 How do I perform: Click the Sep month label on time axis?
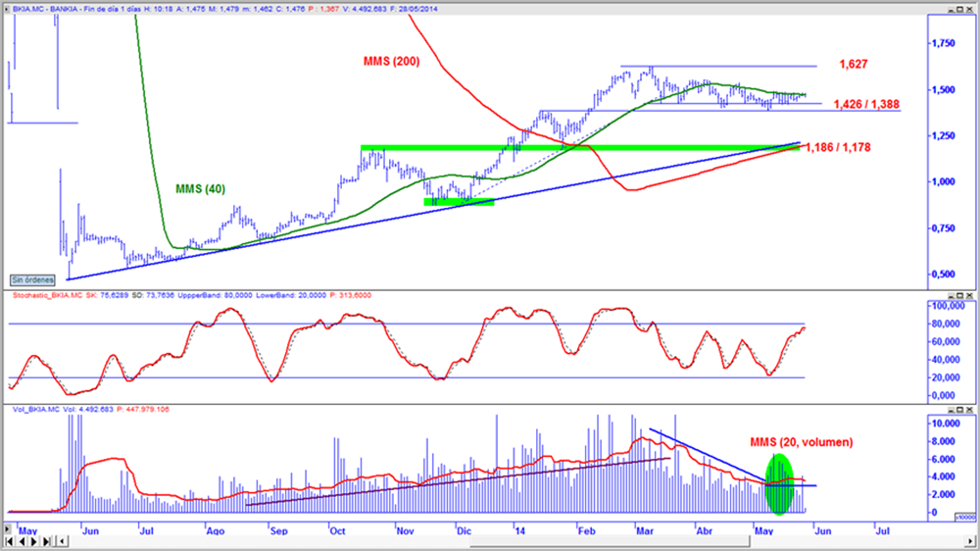[x=278, y=531]
